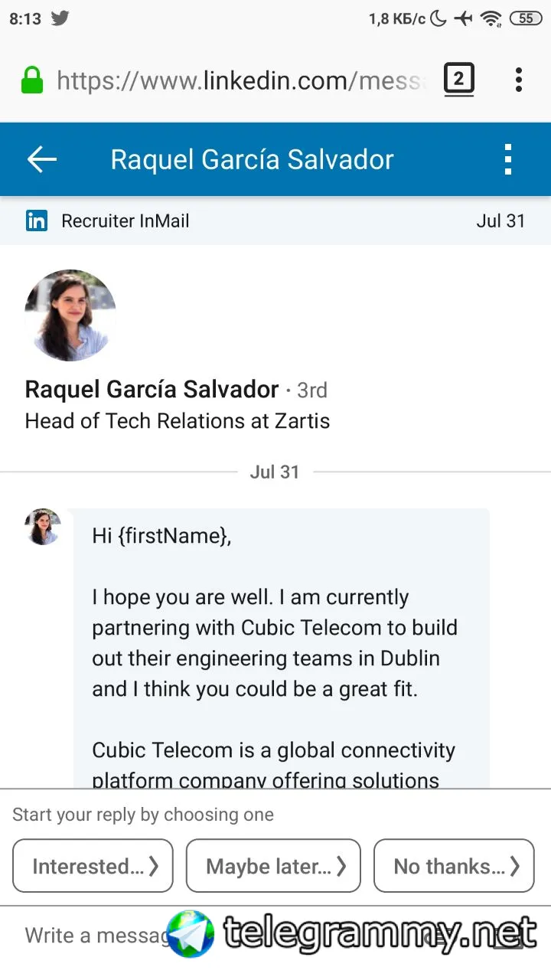Image resolution: width=551 pixels, height=980 pixels.
Task: Expand the Maybe later… quick reply option
Action: click(x=273, y=866)
